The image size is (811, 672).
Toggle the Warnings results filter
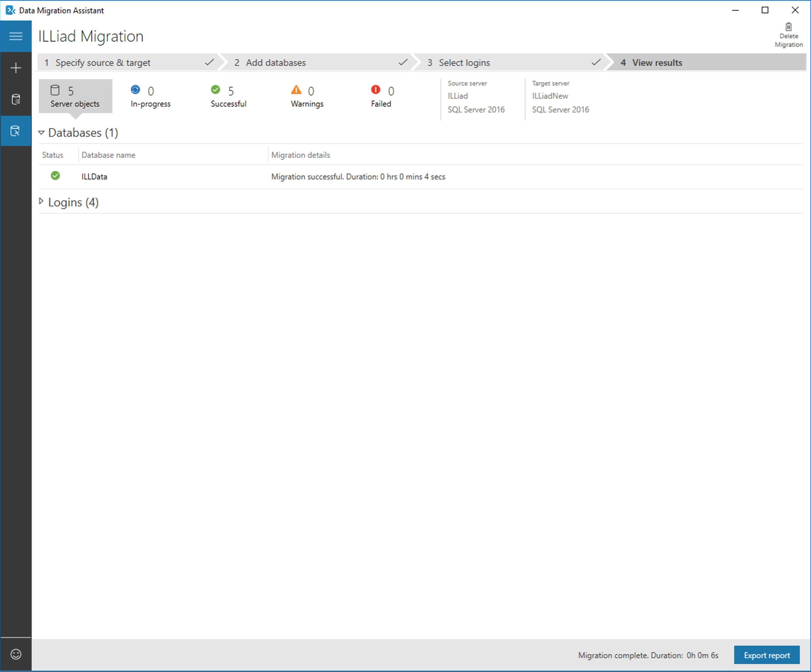tap(307, 96)
